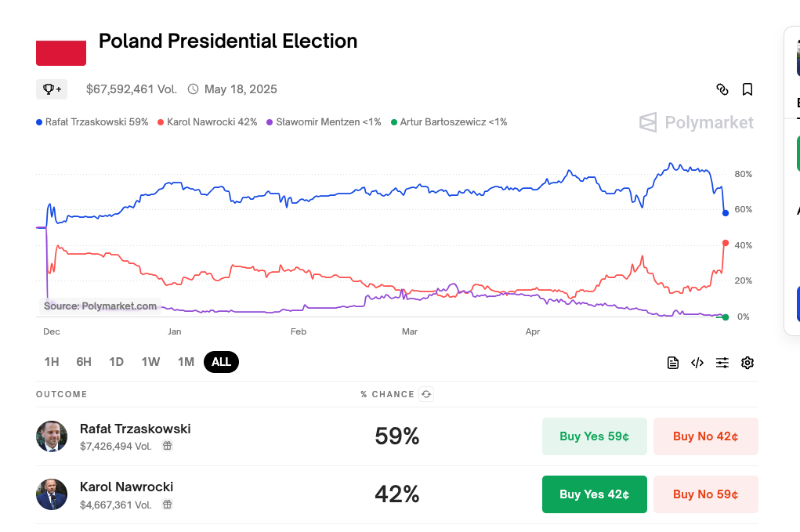Click the Polymarket logo watermark

point(696,122)
